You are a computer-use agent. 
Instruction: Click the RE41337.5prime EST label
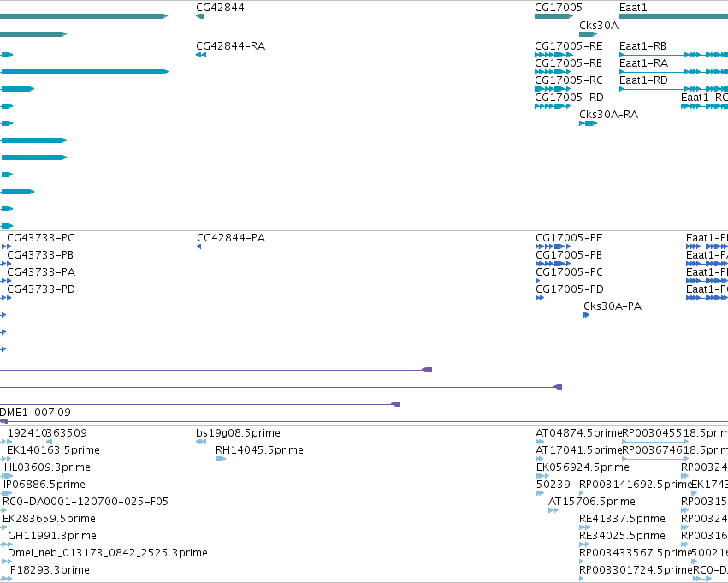click(622, 519)
